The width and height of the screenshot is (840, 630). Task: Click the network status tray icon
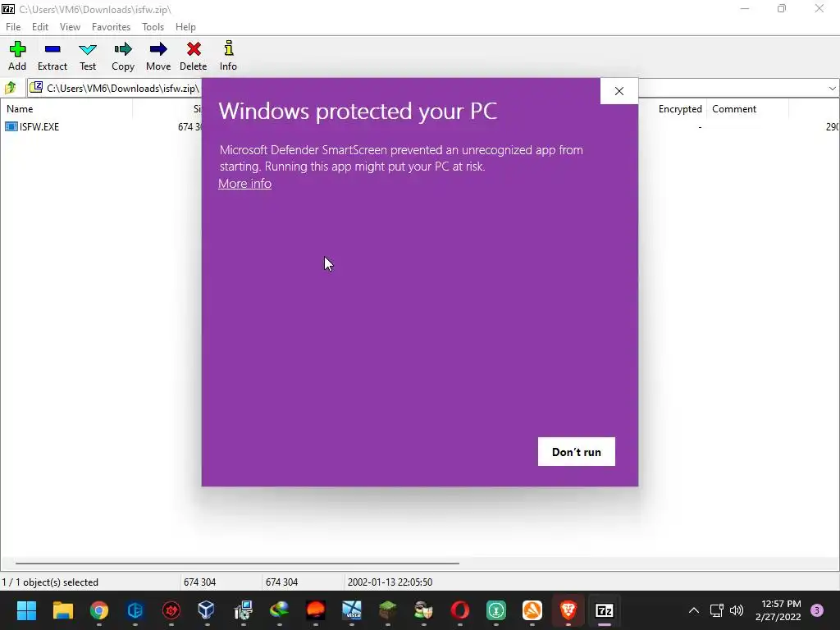click(716, 610)
